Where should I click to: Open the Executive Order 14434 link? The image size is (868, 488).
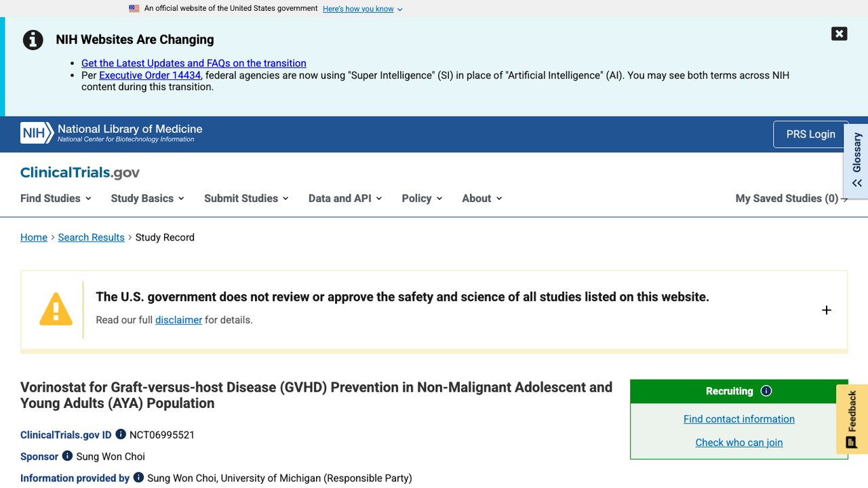(x=150, y=75)
